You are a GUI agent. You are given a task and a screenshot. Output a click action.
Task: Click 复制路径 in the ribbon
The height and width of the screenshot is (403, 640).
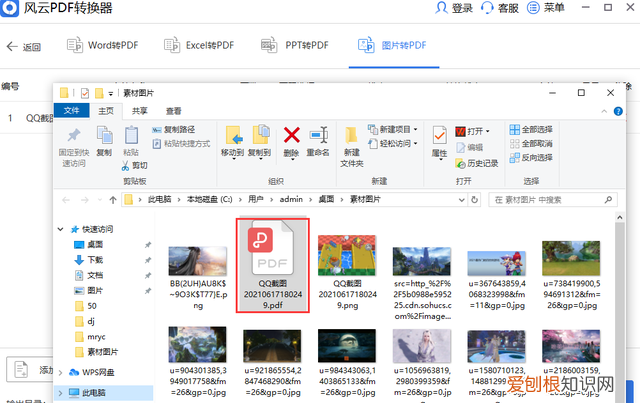[x=173, y=130]
